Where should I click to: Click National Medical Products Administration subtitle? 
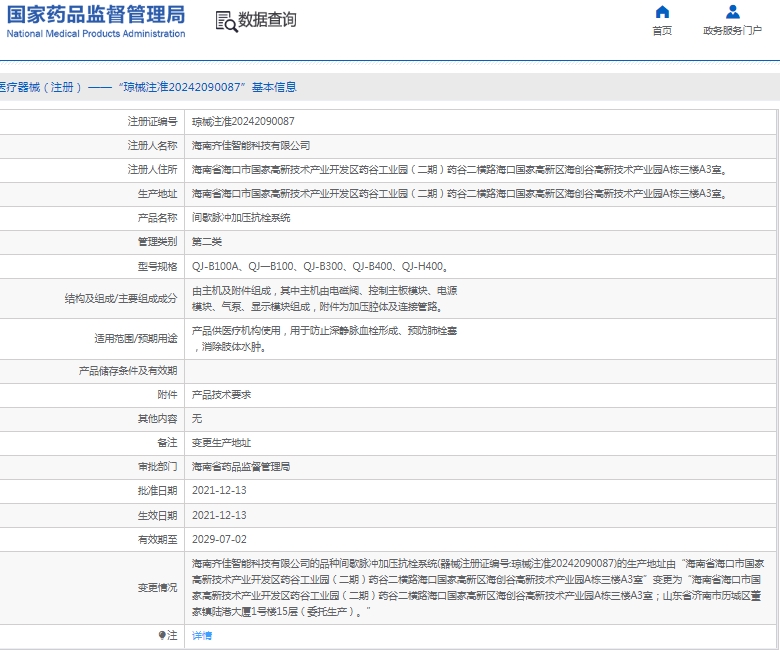pyautogui.click(x=96, y=34)
